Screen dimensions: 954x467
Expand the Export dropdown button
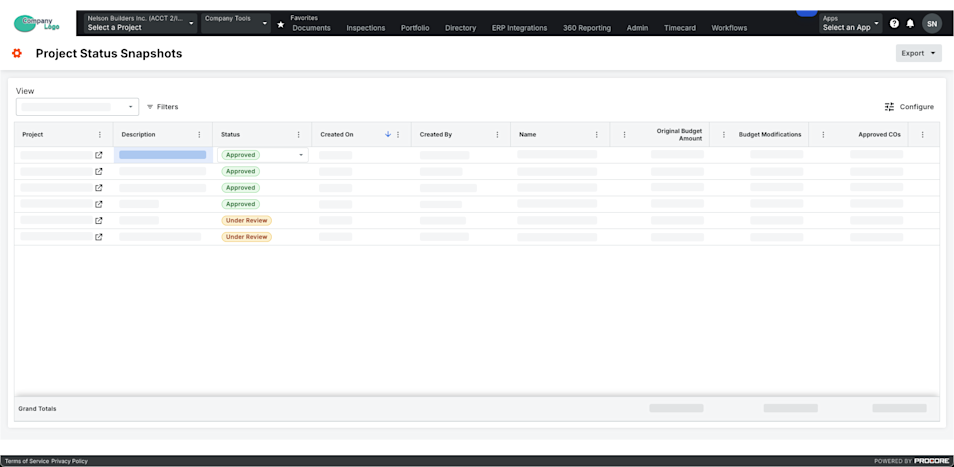point(918,54)
